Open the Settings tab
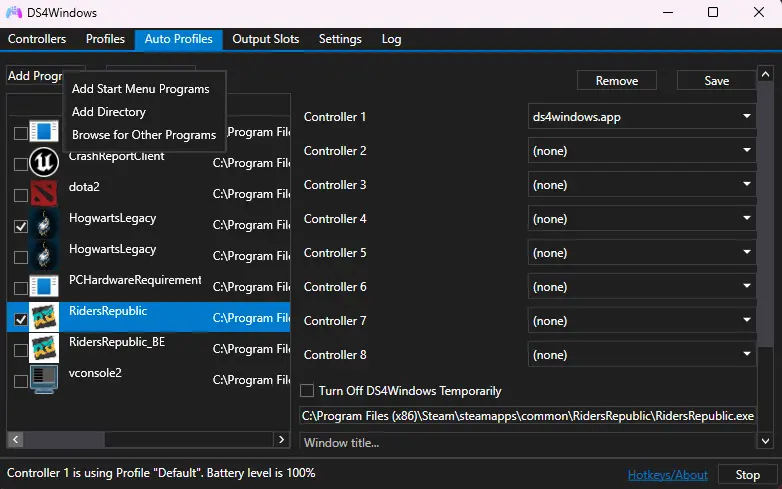782x489 pixels. pos(340,39)
